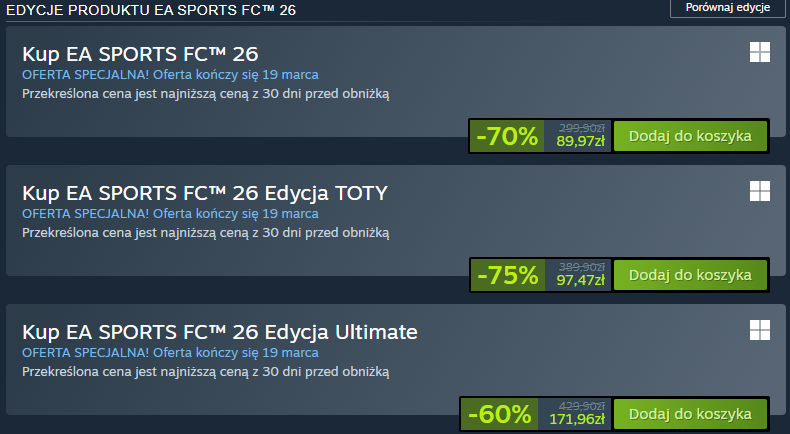Click the 89,97zł discounted price
Viewport: 790px width, 434px height.
[580, 142]
